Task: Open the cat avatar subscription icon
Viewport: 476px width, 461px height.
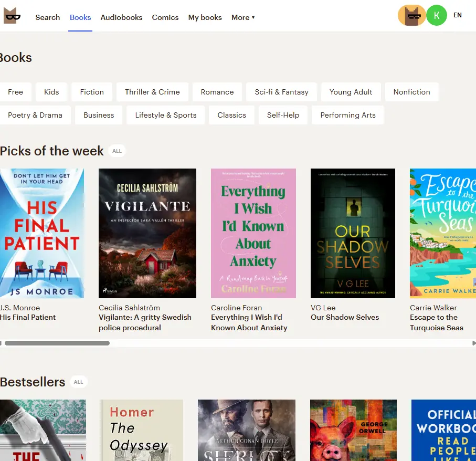Action: 411,15
